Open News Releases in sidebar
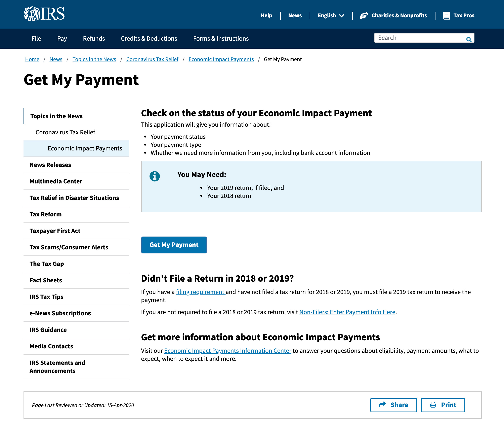This screenshot has height=425, width=504. coord(77,165)
